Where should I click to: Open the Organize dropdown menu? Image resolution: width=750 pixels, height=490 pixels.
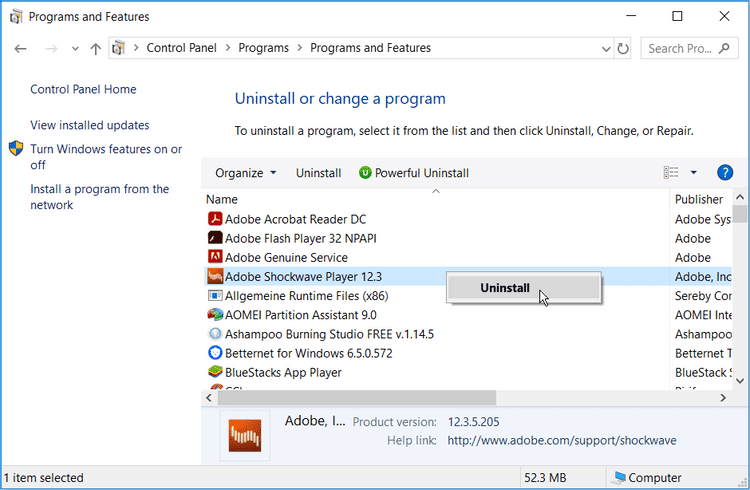pyautogui.click(x=245, y=173)
